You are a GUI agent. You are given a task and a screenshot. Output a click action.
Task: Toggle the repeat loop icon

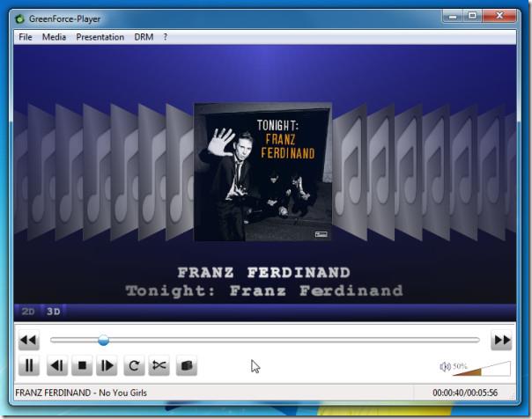(x=134, y=365)
